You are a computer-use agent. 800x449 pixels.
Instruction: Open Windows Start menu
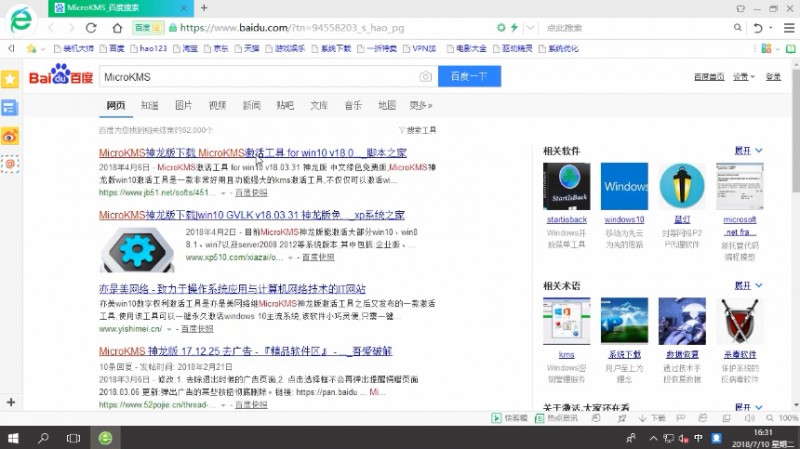[13, 438]
